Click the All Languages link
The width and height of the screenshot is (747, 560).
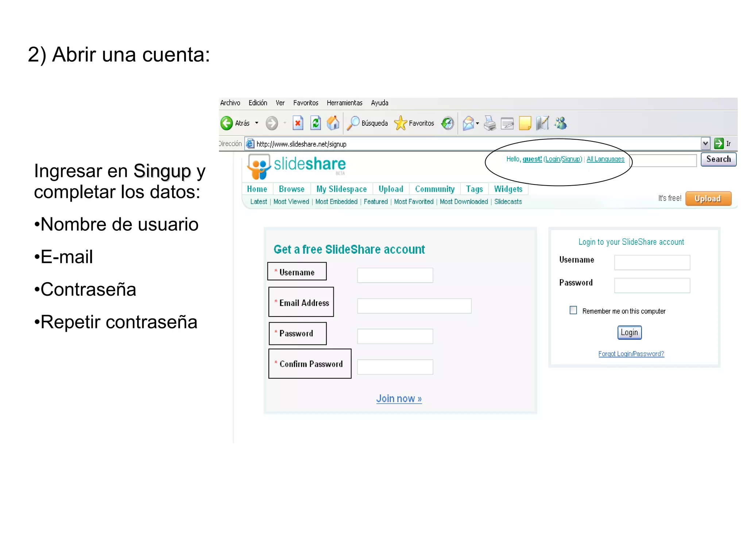pos(605,159)
